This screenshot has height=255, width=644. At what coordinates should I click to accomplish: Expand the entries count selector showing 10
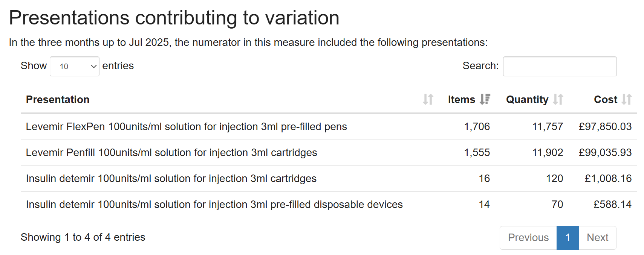(x=74, y=66)
